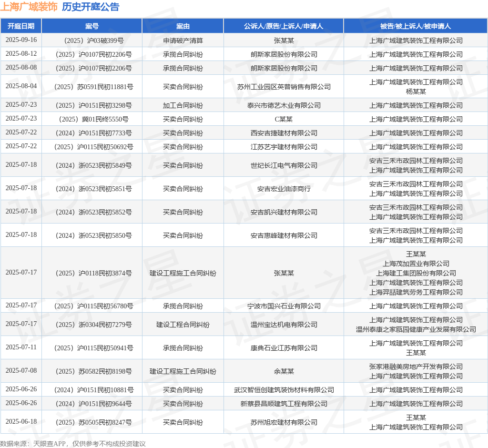Click case number (2024)浙0523民初5849号
Viewport: 488px width, 448px height.
coord(94,165)
